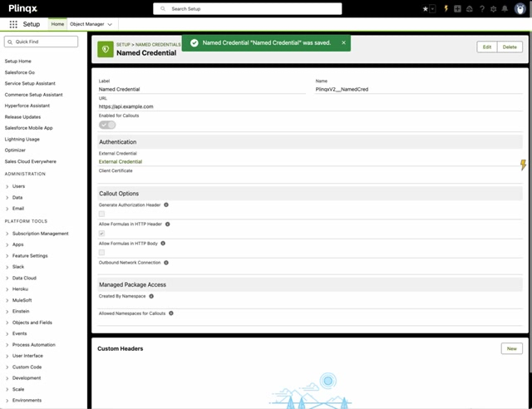The image size is (532, 409).
Task: Open Optimizer in sidebar
Action: click(15, 150)
